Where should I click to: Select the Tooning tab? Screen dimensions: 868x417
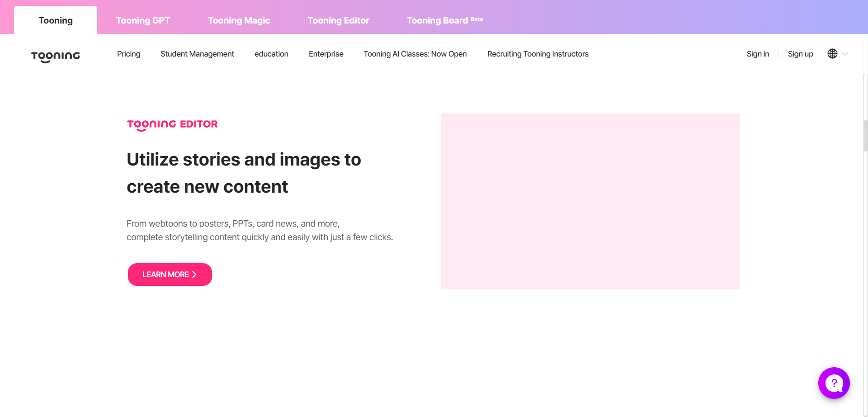[56, 20]
